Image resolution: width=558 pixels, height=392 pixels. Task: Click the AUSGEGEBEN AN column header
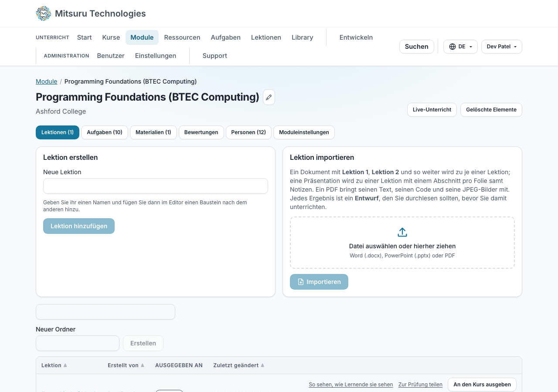179,365
